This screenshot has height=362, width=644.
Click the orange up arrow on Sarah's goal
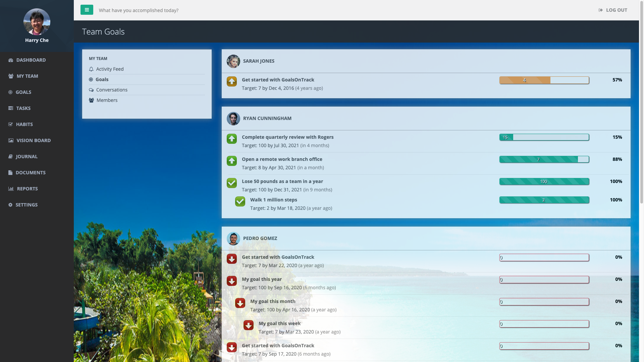point(231,81)
